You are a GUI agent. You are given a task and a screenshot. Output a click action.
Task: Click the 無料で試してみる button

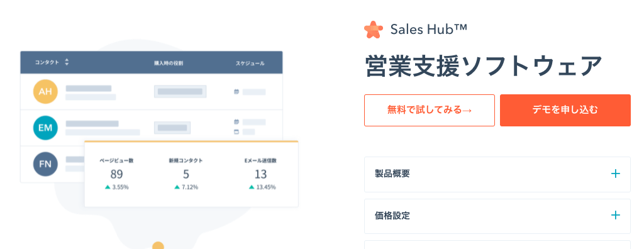429,110
